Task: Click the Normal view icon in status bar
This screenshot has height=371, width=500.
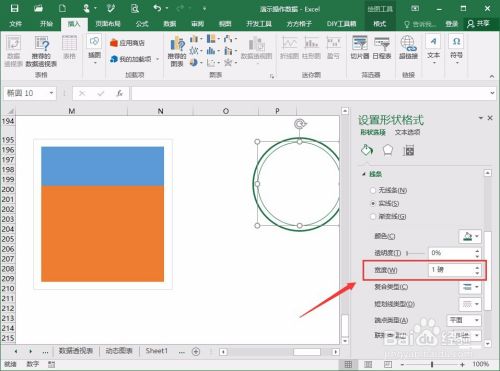Action: click(x=348, y=364)
